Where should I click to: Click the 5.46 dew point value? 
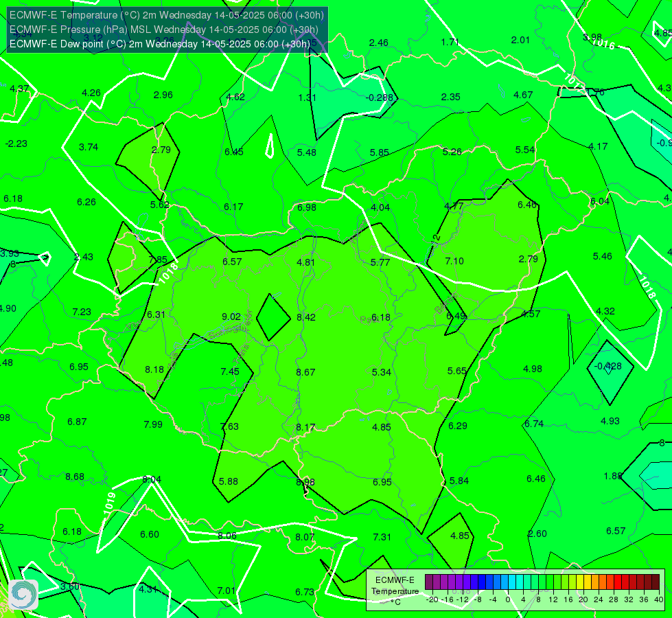[x=603, y=256]
